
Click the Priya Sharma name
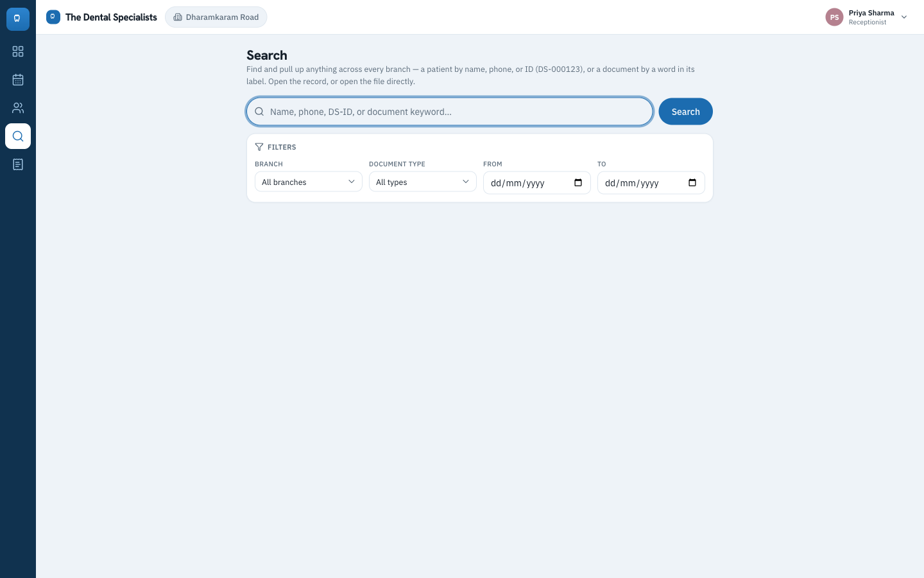[871, 13]
